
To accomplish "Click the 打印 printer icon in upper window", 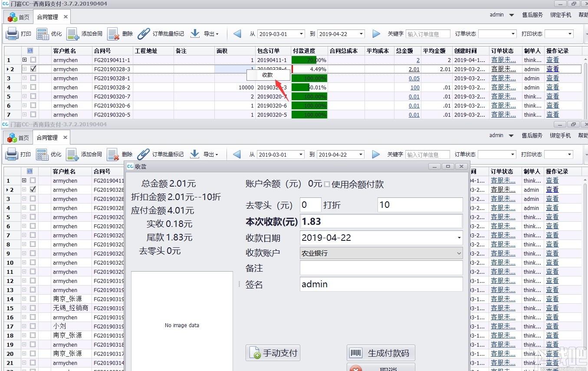I will pyautogui.click(x=12, y=33).
